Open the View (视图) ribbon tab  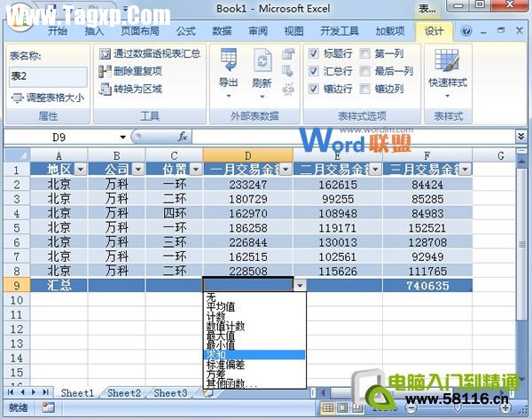293,31
